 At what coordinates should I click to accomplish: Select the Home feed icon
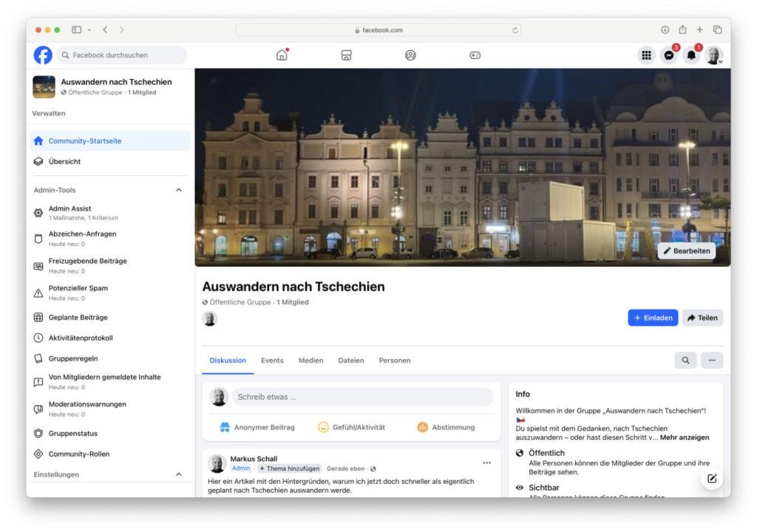click(281, 55)
